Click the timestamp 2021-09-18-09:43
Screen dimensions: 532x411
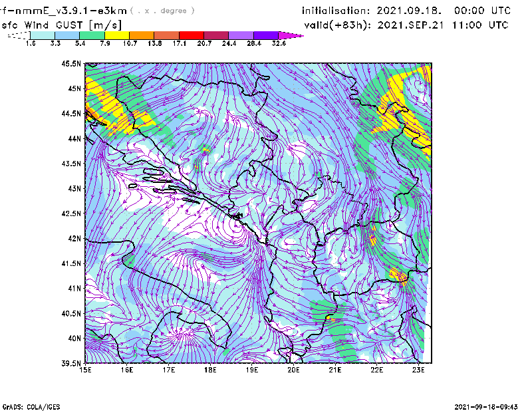click(486, 407)
